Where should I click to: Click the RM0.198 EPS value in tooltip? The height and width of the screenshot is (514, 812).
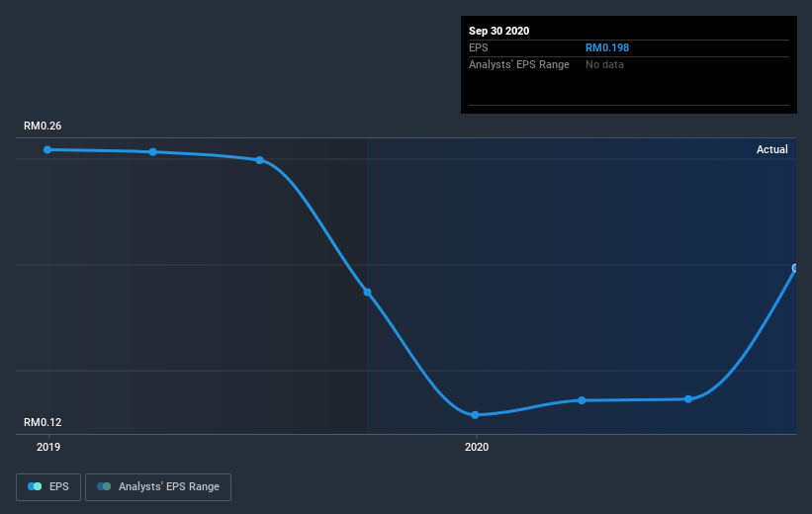[x=607, y=47]
